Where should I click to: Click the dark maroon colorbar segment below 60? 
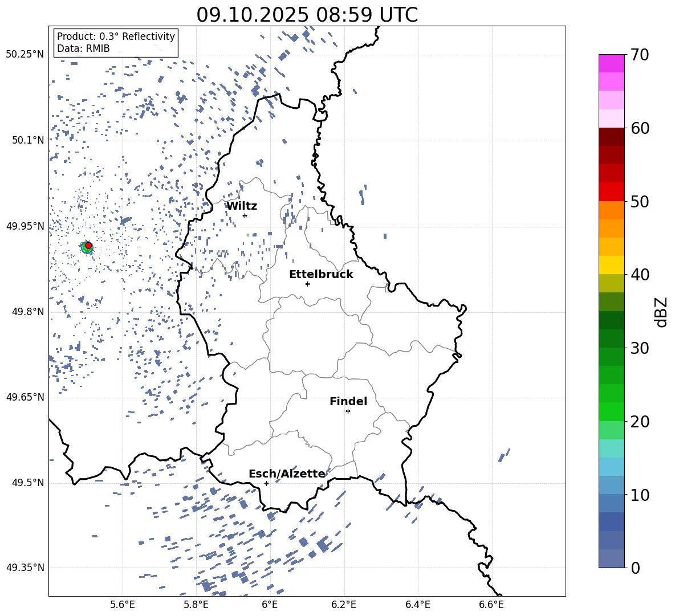(612, 137)
